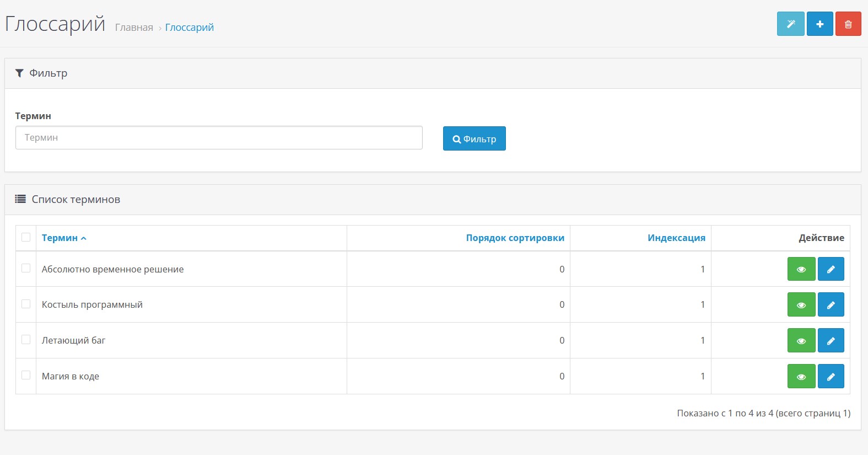The height and width of the screenshot is (455, 868).
Task: View the 'Абсолютно временное решение' term via eye icon
Action: 801,269
